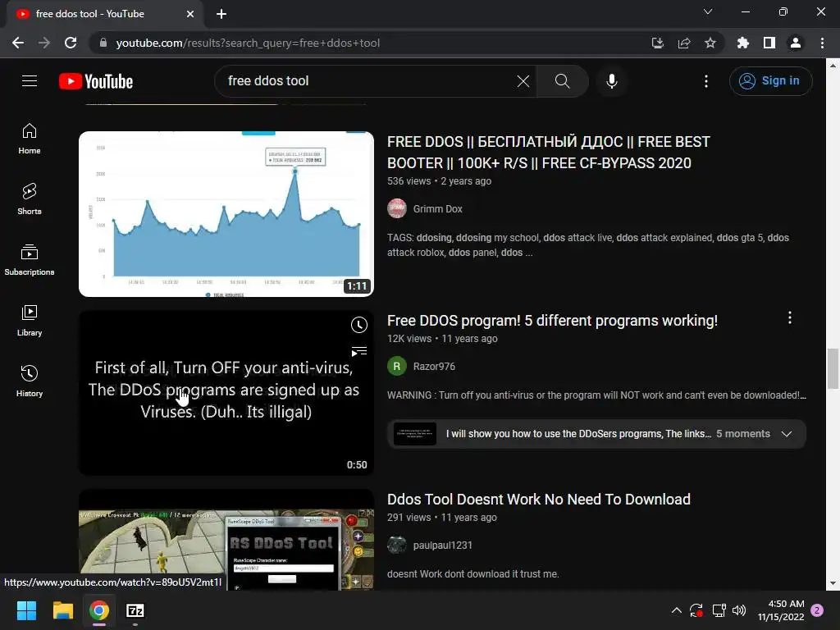
Task: Clear the search query with X
Action: click(523, 81)
